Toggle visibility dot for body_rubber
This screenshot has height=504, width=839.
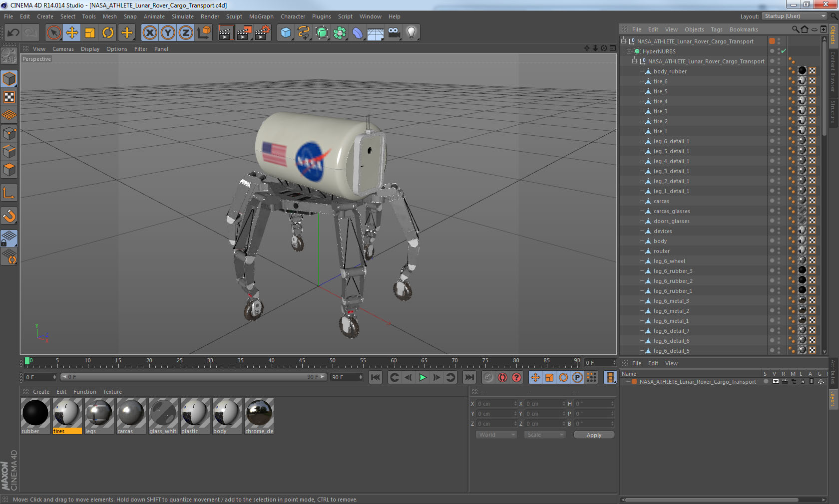click(772, 70)
